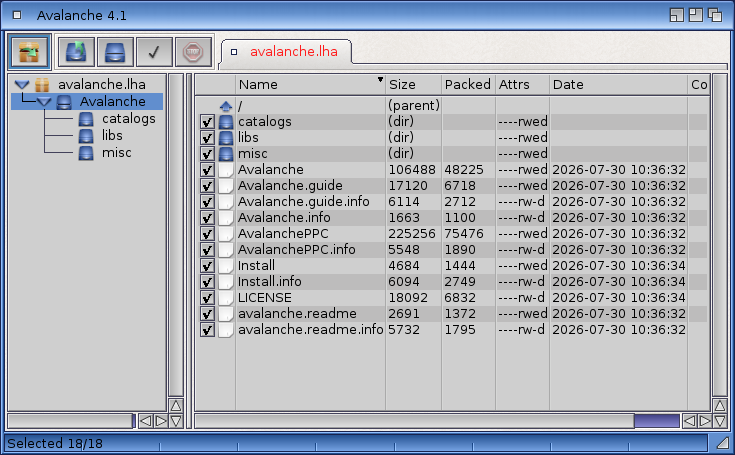This screenshot has width=735, height=455.
Task: Click the file icon next to AvalanchePPC
Action: [x=226, y=234]
